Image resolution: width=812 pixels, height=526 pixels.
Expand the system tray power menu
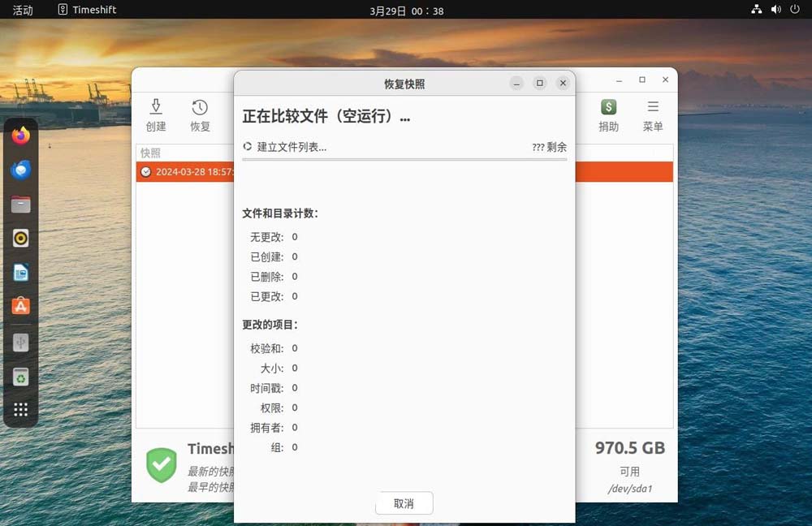tap(794, 10)
